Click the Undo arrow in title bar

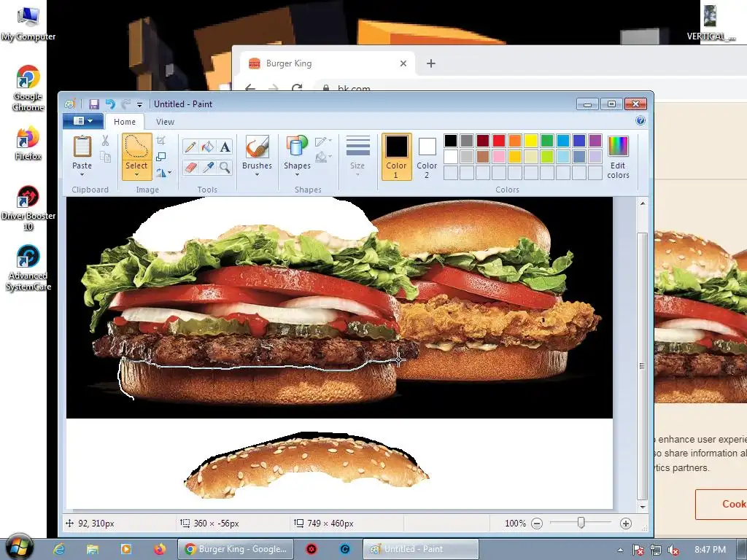[x=111, y=104]
